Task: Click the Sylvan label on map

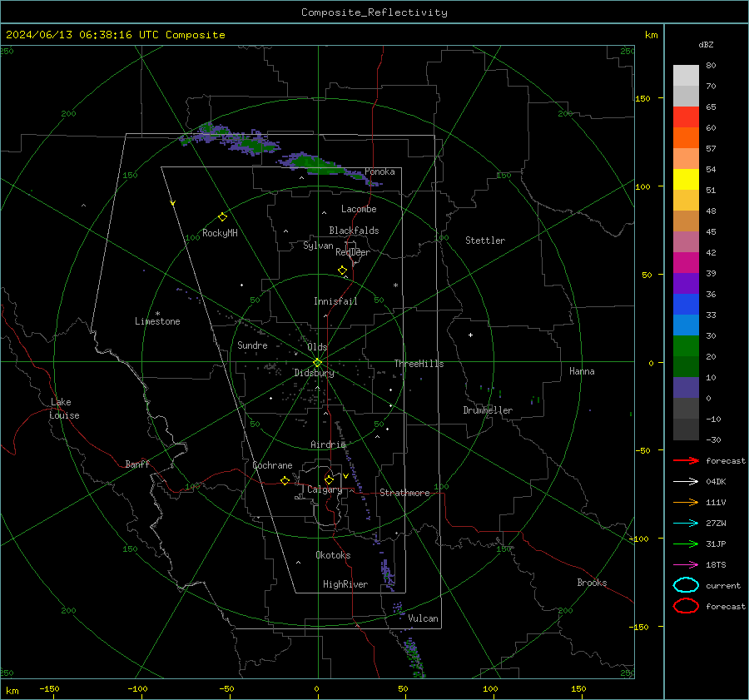Action: [x=318, y=246]
